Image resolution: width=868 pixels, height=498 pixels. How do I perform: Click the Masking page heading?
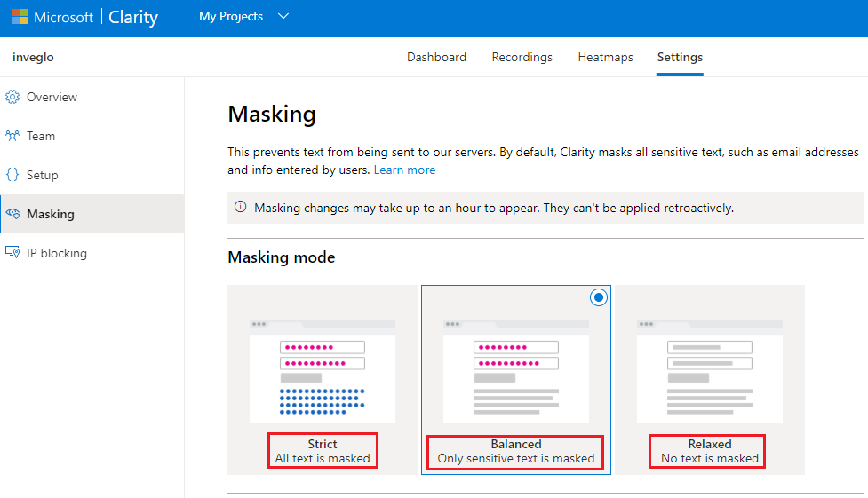point(272,114)
